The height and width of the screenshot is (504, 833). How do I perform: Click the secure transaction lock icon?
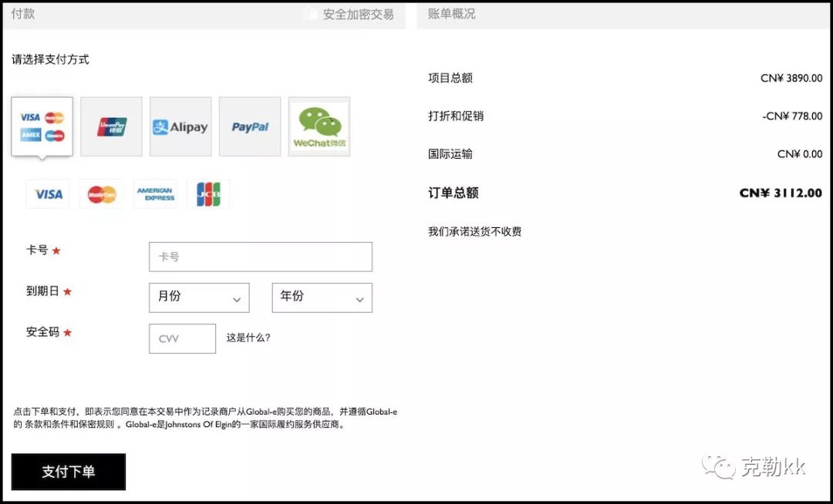point(312,12)
